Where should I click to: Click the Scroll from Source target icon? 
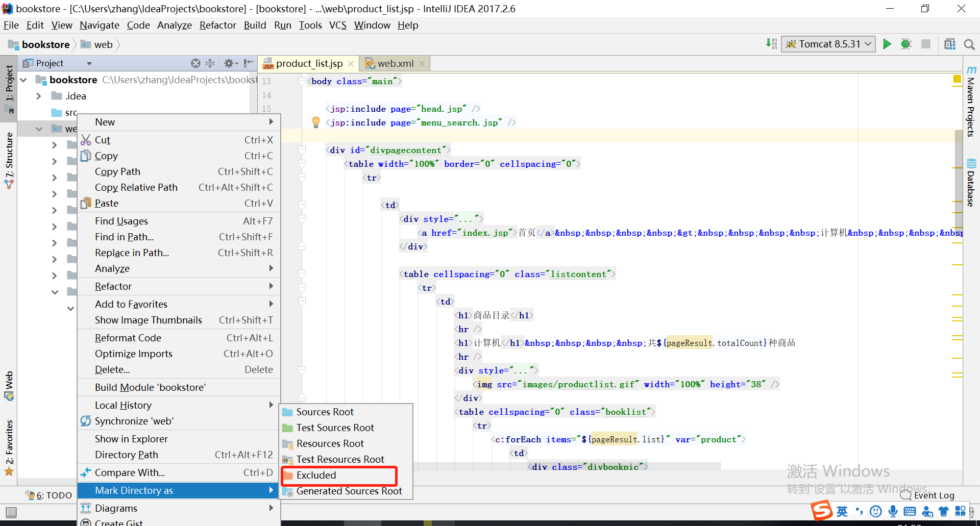tap(195, 63)
